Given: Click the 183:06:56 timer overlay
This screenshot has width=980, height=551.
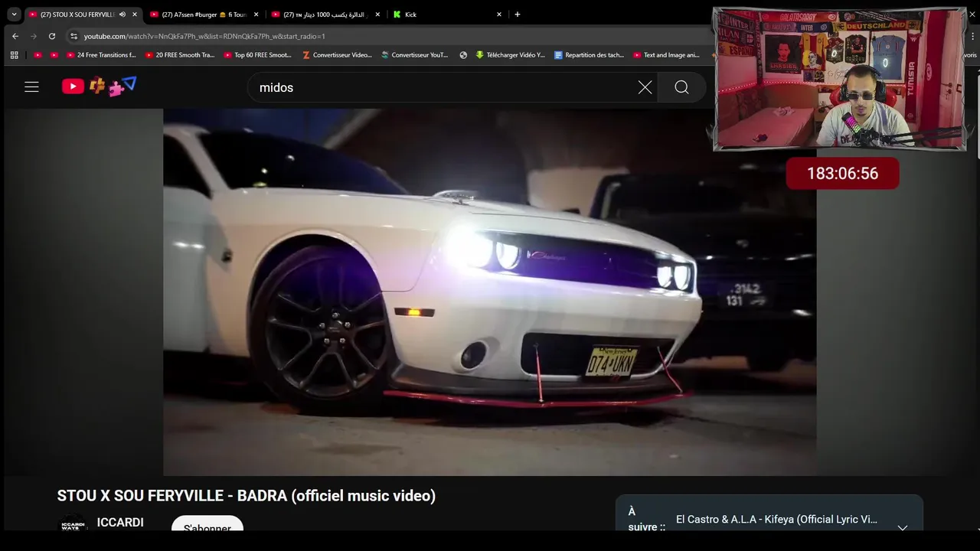Looking at the screenshot, I should click(842, 174).
